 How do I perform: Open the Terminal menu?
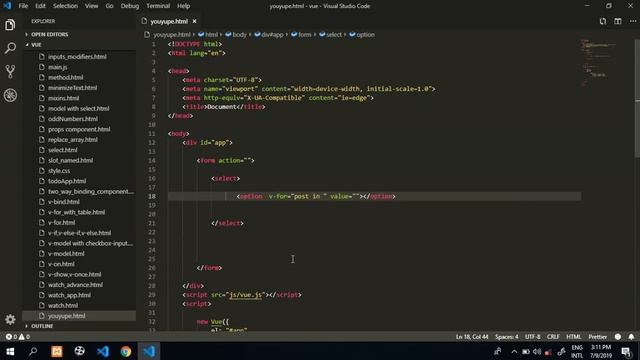[158, 6]
